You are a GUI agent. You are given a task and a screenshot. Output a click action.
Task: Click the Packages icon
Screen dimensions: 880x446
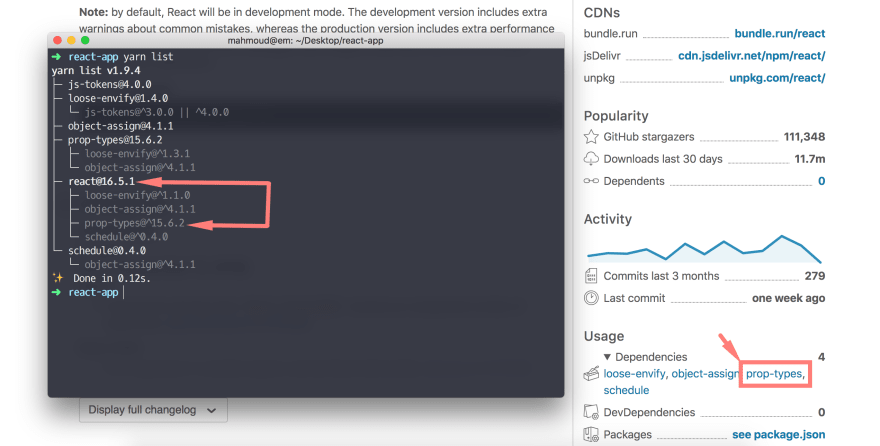click(591, 434)
